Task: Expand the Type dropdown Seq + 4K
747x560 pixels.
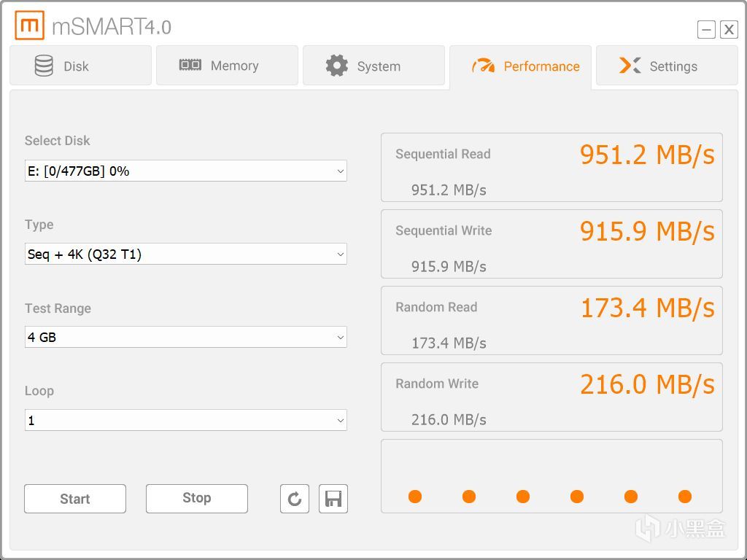Action: point(186,254)
